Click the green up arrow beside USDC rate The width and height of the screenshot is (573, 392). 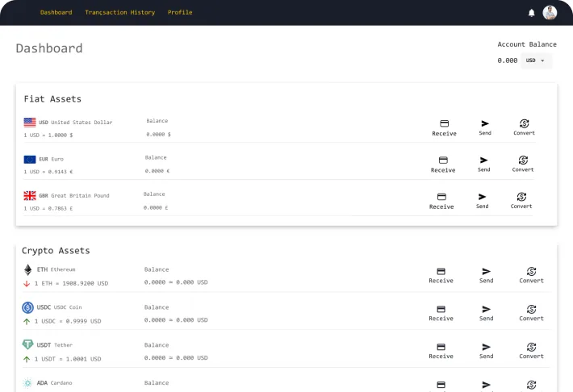27,322
